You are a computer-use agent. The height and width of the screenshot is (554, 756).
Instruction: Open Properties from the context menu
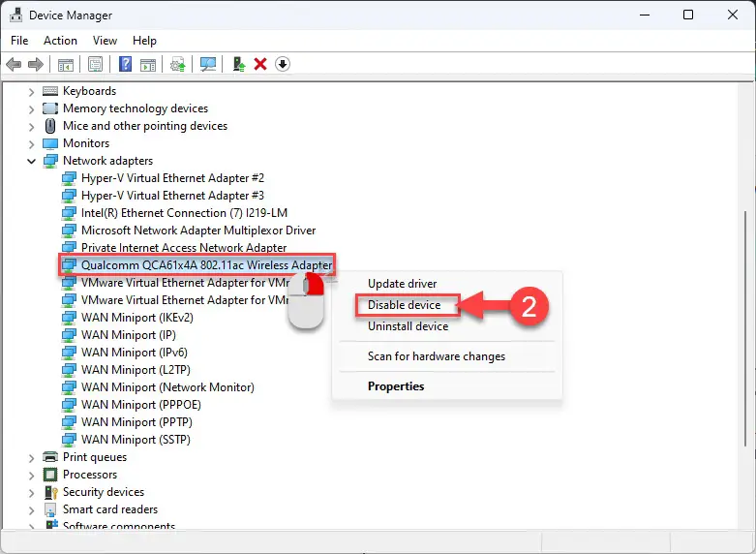pos(396,386)
